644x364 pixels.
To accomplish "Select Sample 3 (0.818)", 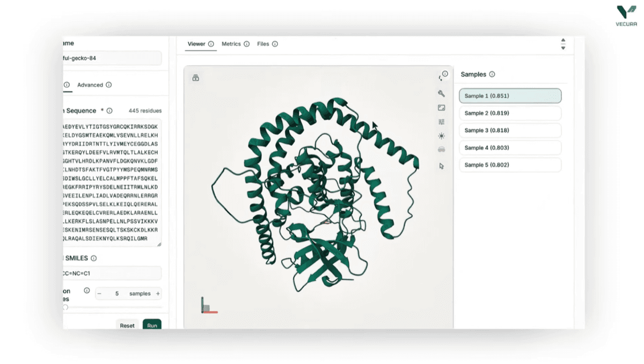I will [x=510, y=130].
